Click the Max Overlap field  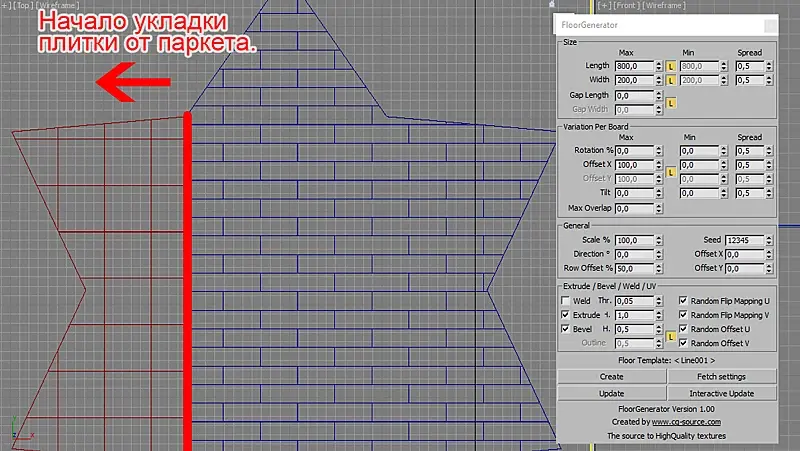(634, 209)
